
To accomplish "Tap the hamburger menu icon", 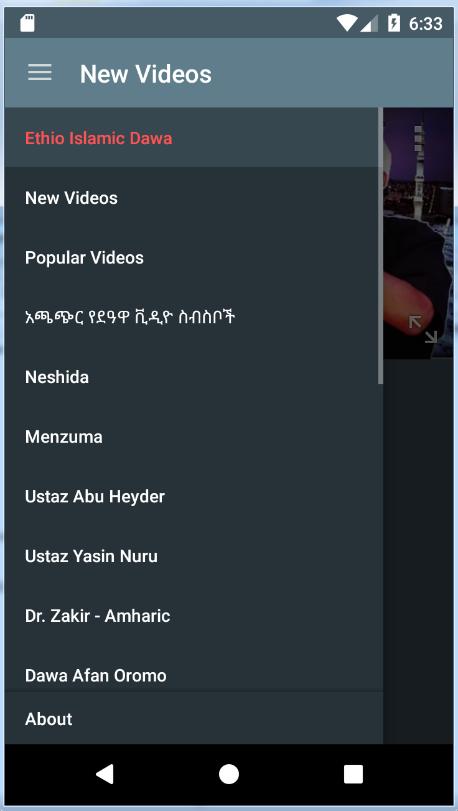I will (40, 73).
